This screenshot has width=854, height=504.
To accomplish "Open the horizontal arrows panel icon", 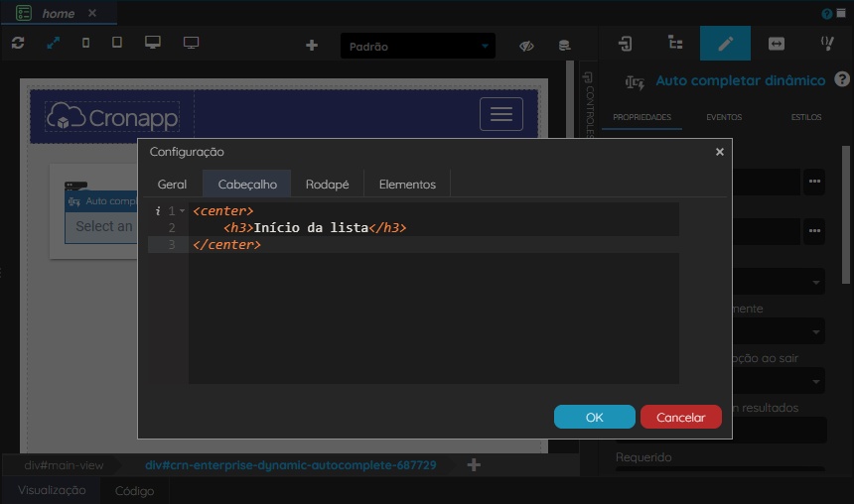I will point(777,43).
